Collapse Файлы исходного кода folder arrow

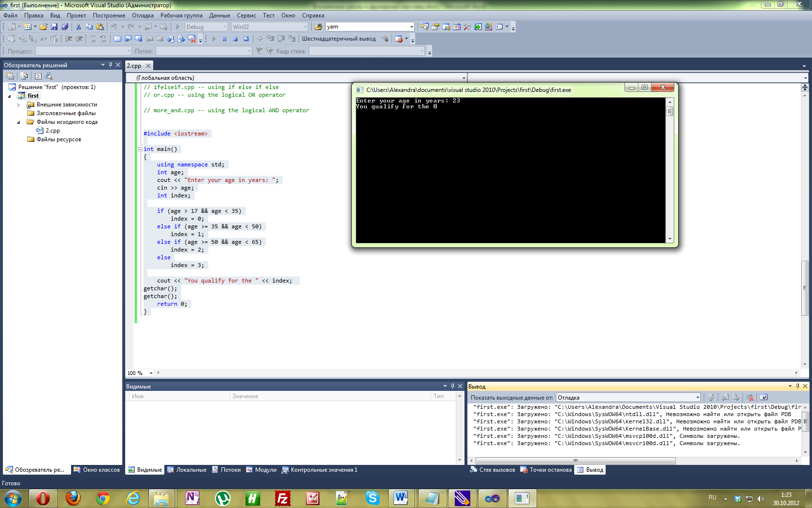(x=19, y=122)
